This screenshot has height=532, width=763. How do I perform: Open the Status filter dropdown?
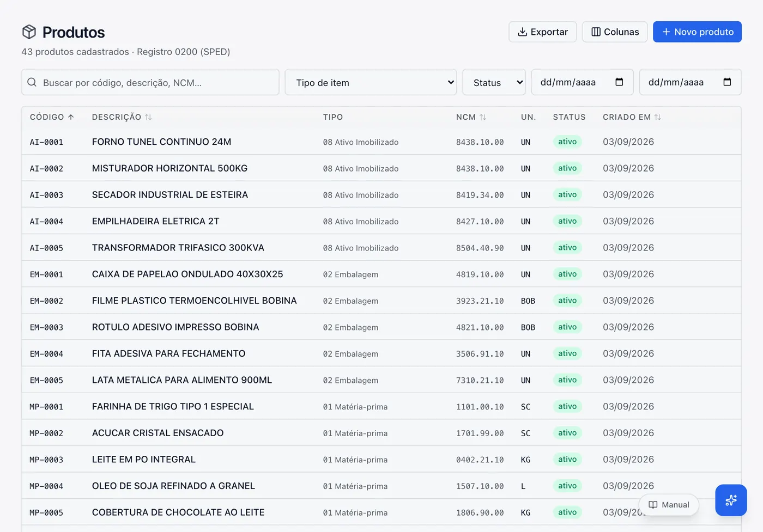point(494,82)
